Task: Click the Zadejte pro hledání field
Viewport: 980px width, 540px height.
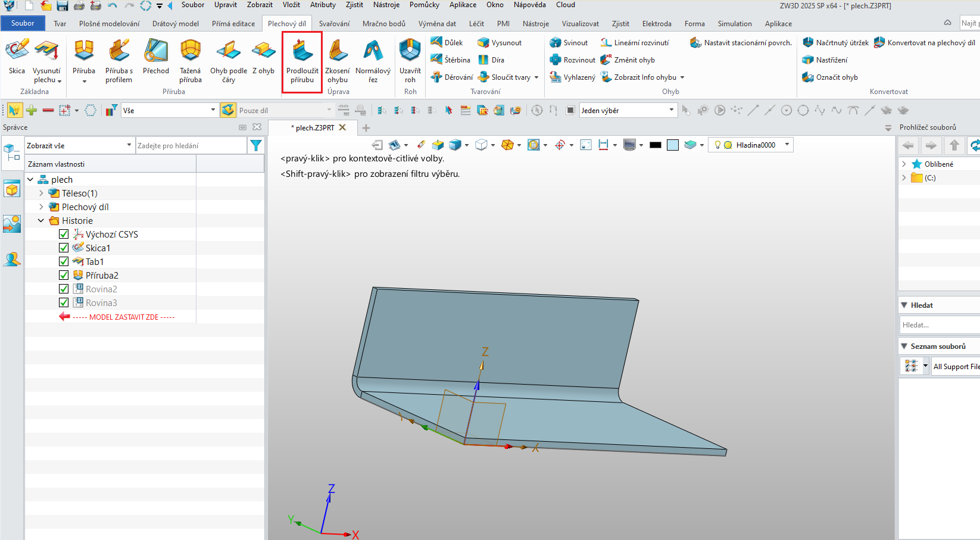Action: point(191,145)
